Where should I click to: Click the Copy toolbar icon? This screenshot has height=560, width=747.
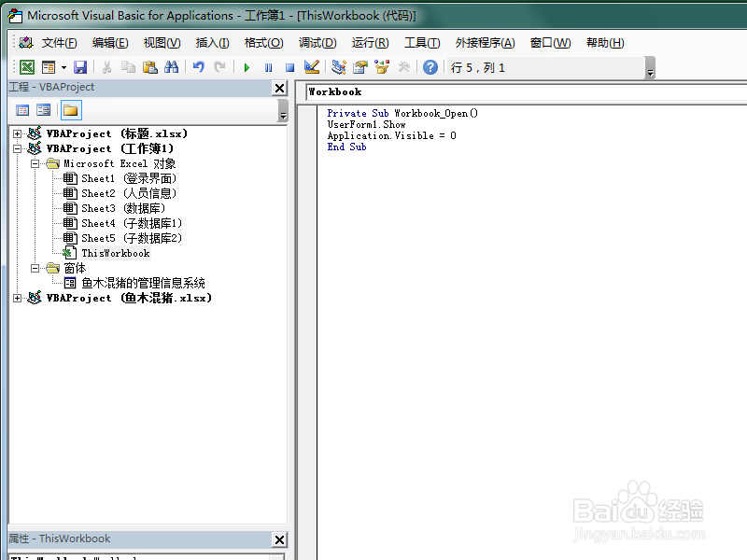coord(128,67)
